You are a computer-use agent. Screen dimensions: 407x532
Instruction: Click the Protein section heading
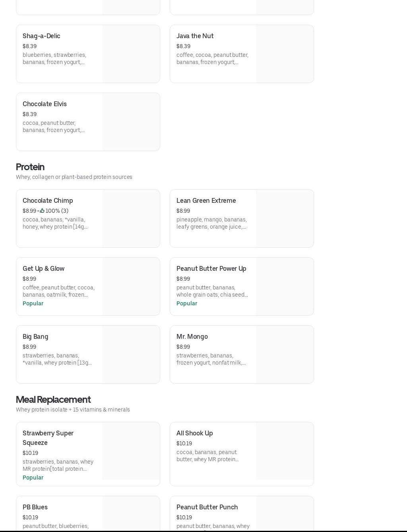click(x=30, y=167)
